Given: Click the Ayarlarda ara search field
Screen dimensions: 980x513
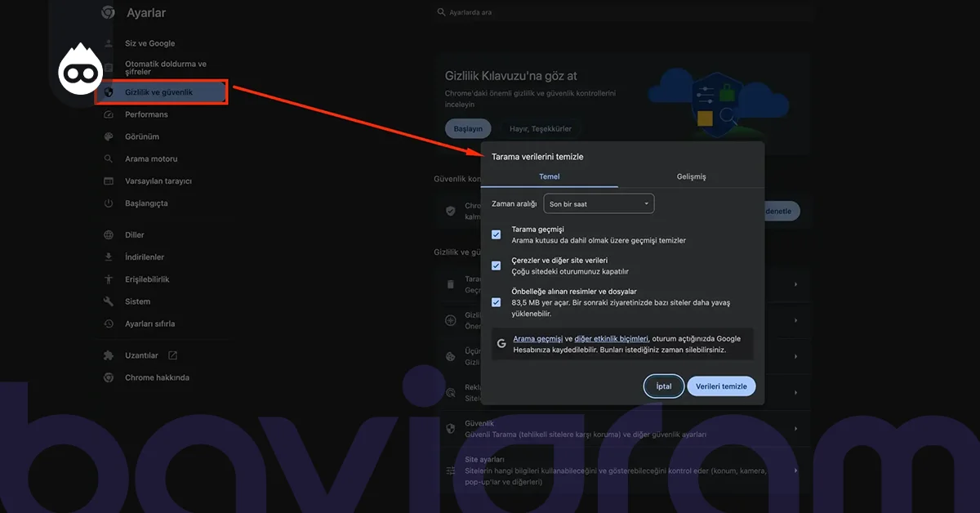Looking at the screenshot, I should coord(625,13).
